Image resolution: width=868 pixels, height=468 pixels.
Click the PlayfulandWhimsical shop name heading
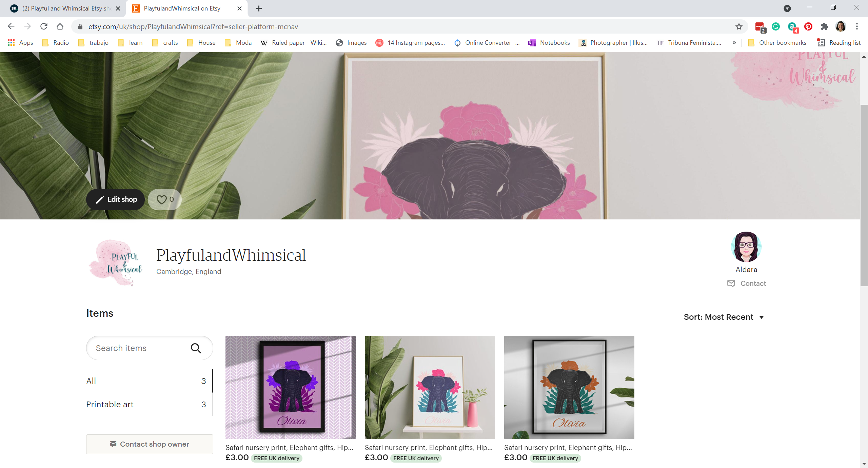tap(231, 255)
